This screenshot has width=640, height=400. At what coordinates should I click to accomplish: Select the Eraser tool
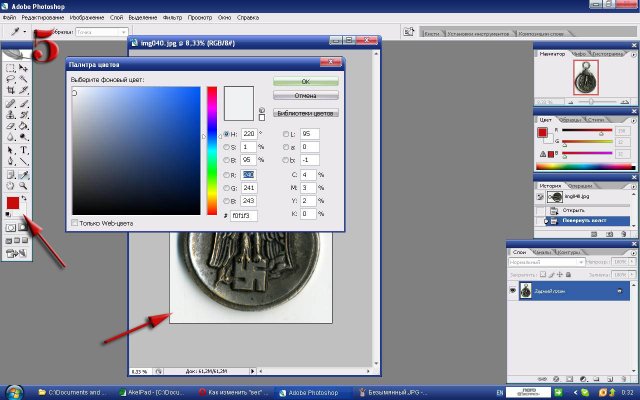(11, 126)
